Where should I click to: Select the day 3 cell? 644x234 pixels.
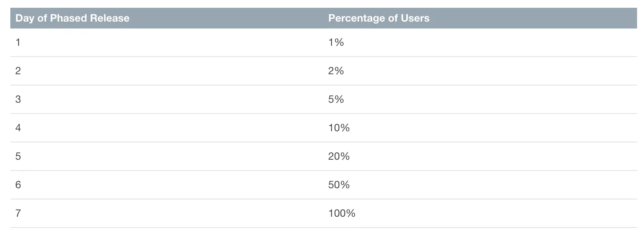[18, 99]
